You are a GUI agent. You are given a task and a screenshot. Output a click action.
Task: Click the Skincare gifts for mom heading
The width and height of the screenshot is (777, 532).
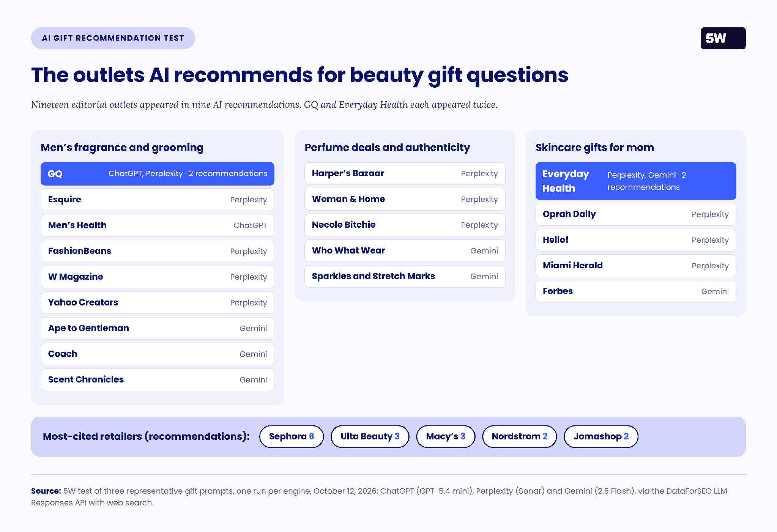coord(595,147)
